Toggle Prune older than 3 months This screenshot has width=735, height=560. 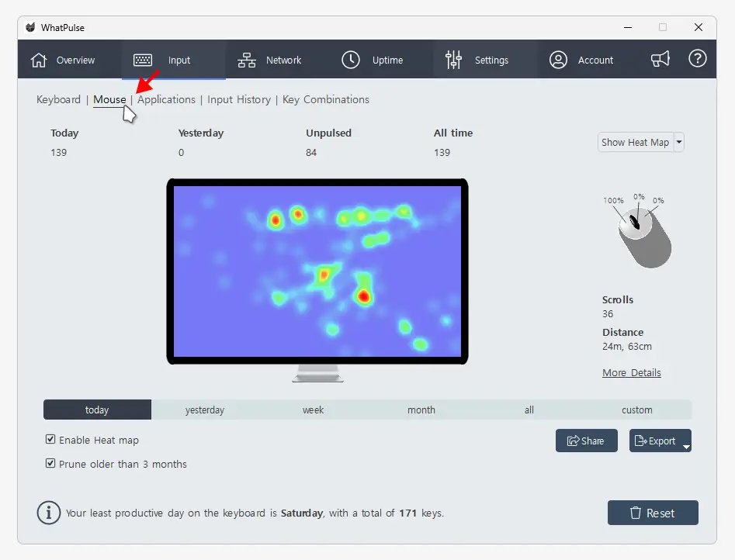[x=50, y=464]
